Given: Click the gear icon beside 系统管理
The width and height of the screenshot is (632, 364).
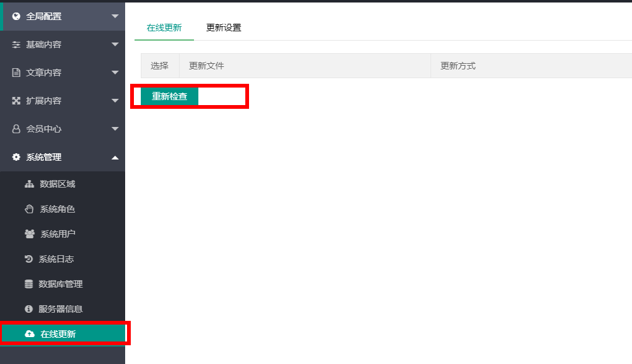Looking at the screenshot, I should coord(16,157).
